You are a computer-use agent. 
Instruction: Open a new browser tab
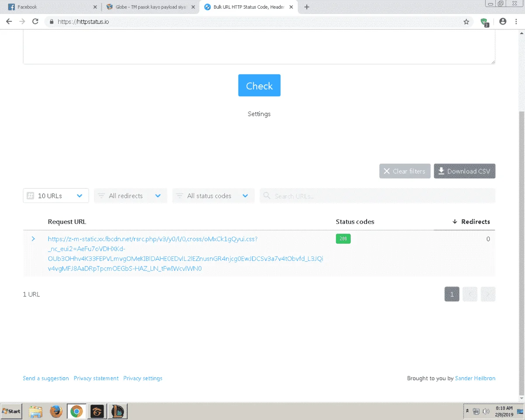307,7
